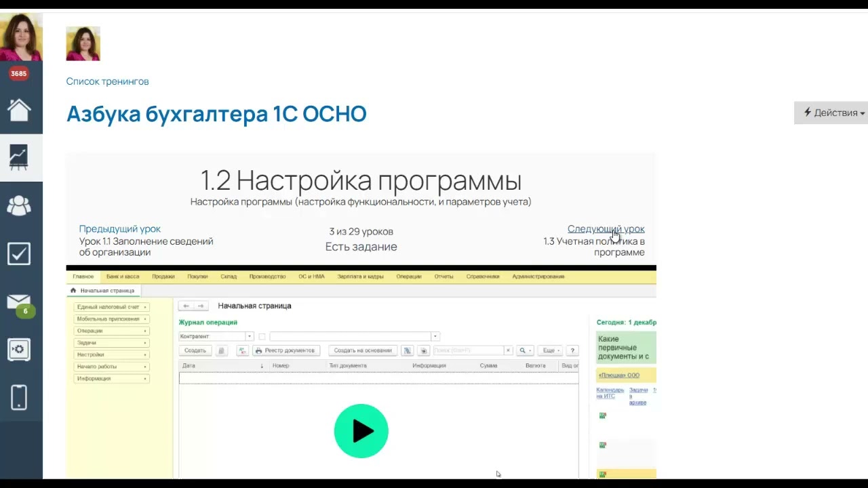Select the Операции top menu item
The width and height of the screenshot is (868, 488).
coord(409,277)
